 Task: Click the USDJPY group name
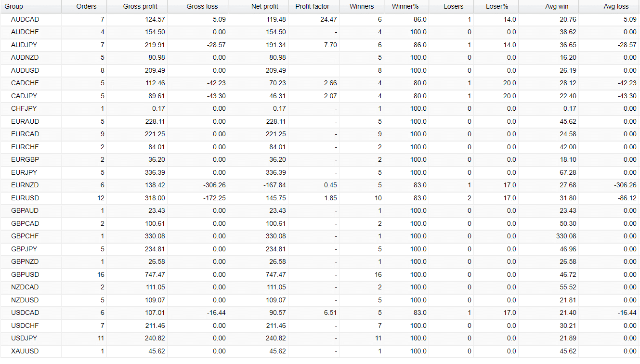(x=25, y=338)
